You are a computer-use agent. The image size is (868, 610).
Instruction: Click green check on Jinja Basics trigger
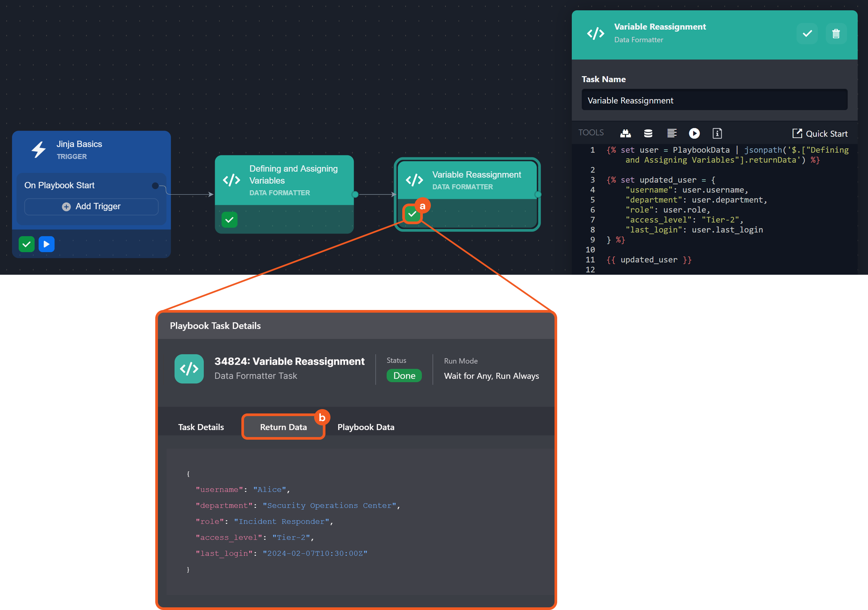[27, 244]
